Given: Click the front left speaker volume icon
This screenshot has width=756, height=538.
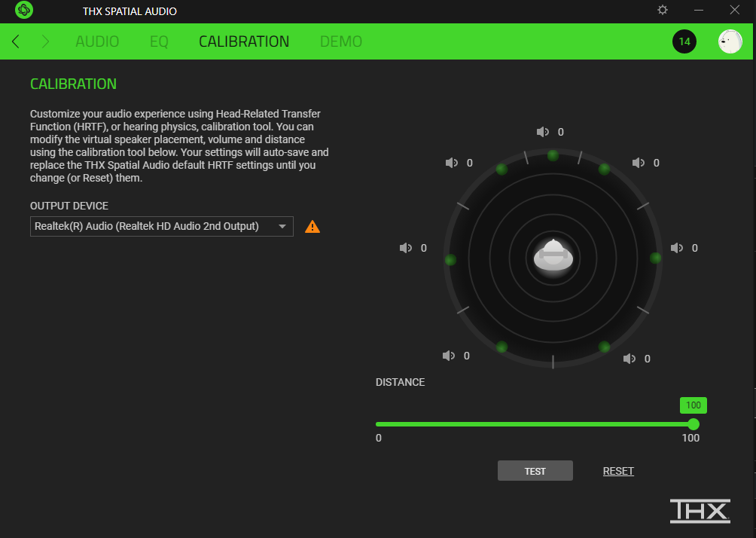Looking at the screenshot, I should [451, 163].
